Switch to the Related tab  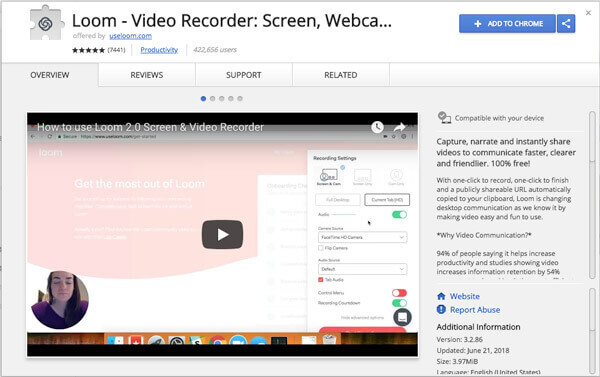(341, 75)
